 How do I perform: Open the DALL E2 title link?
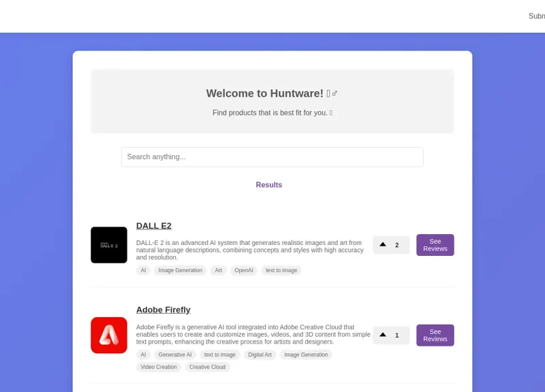click(154, 225)
